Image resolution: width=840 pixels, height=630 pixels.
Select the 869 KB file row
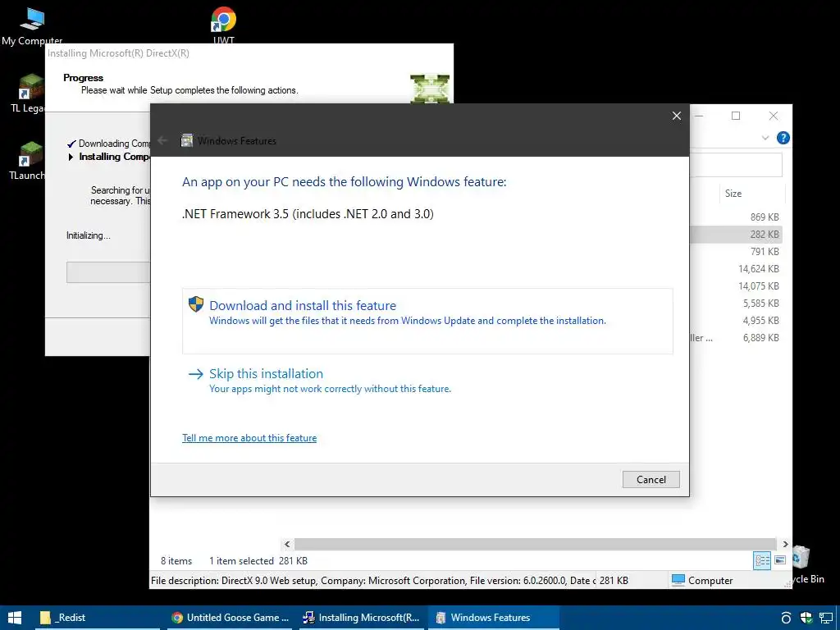(x=736, y=217)
